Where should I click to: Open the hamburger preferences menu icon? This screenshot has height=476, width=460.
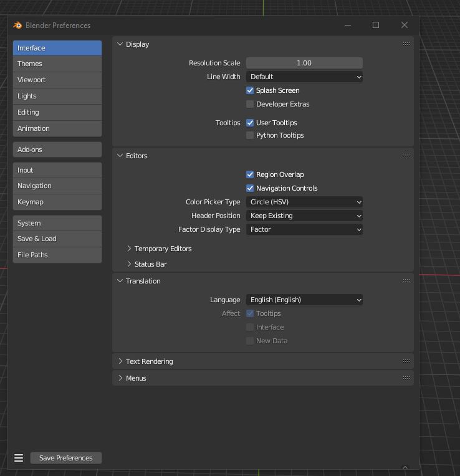19,458
